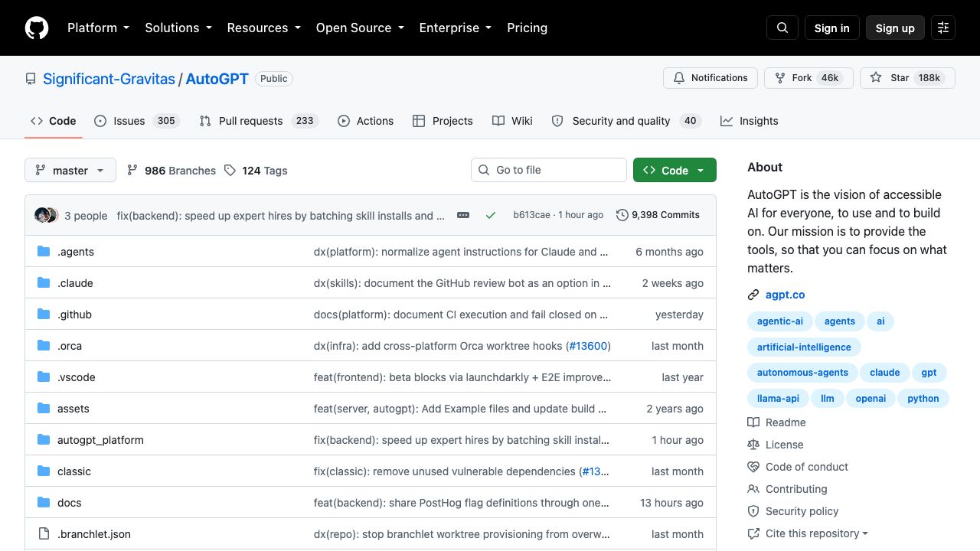Click the Sign in button

click(832, 28)
